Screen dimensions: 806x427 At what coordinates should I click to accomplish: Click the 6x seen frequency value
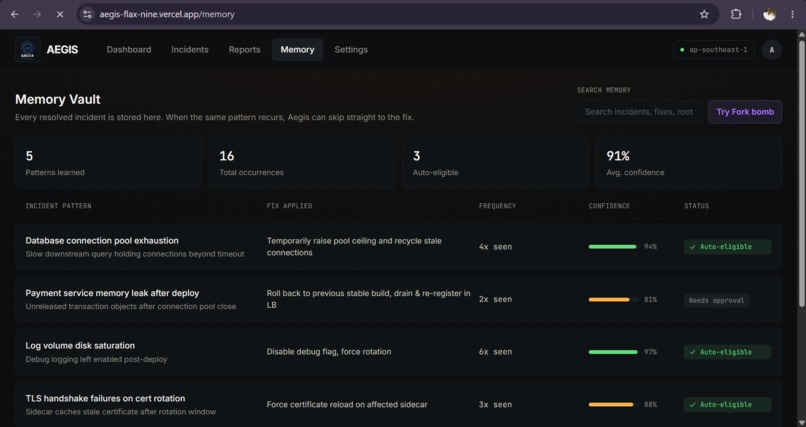[496, 351]
